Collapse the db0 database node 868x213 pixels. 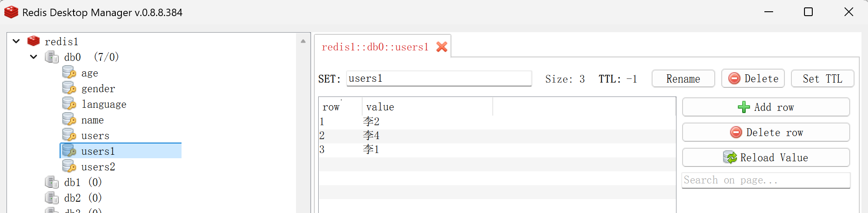point(34,57)
